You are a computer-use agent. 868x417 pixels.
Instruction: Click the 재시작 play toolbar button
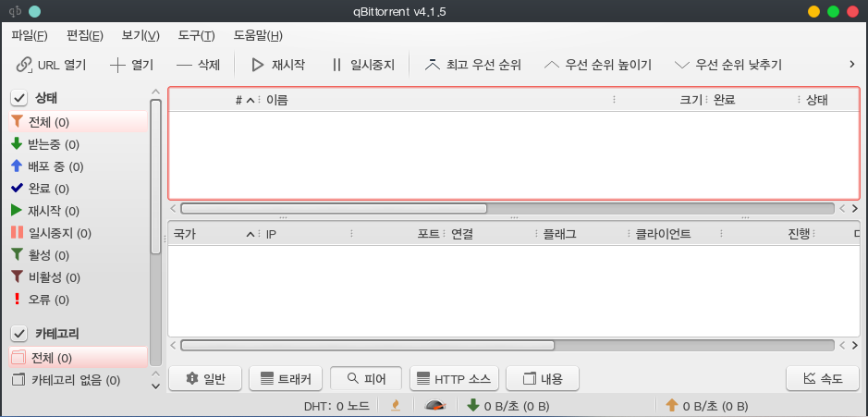(x=278, y=65)
